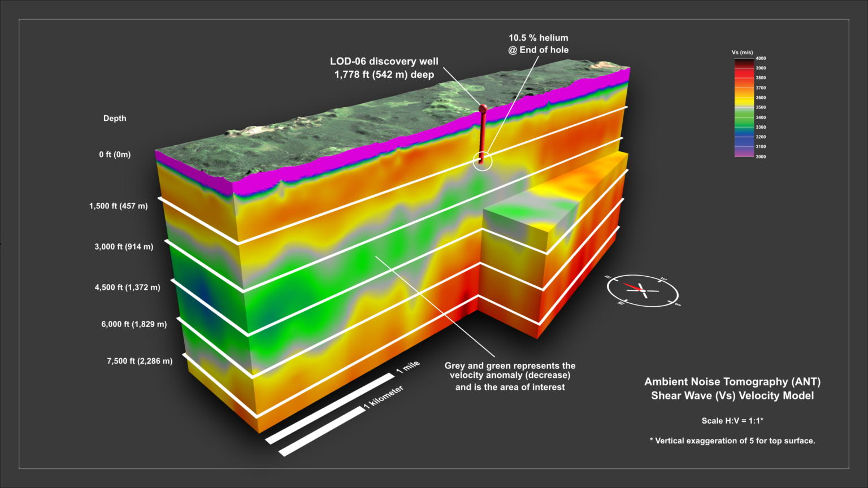The width and height of the screenshot is (868, 488).
Task: Select the 6,000 ft (1,829 m) depth label
Action: click(134, 324)
